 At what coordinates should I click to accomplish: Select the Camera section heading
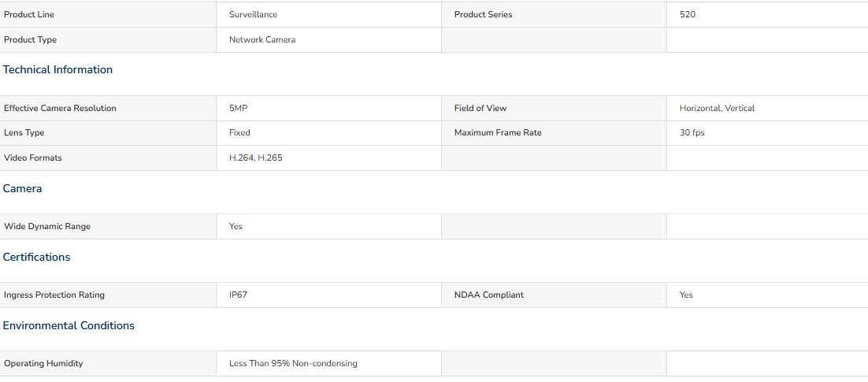22,188
